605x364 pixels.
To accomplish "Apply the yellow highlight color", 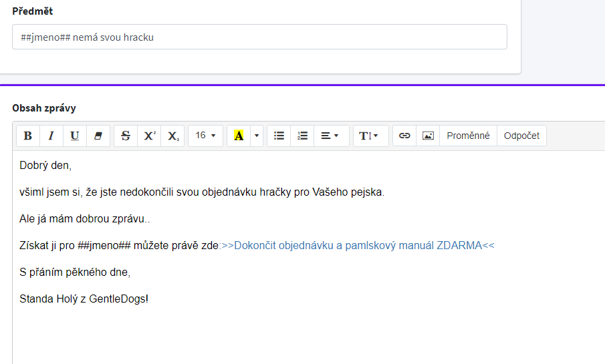I will (239, 136).
